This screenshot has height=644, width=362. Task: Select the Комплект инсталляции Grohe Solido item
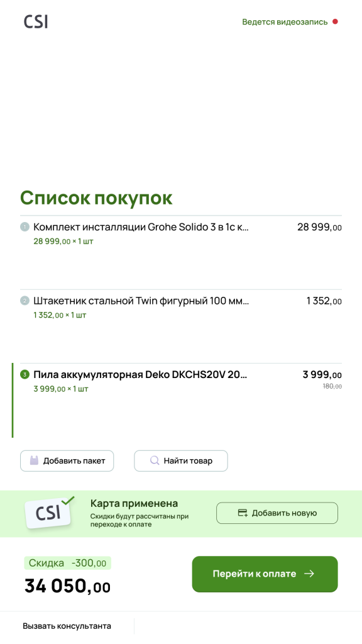click(180, 252)
